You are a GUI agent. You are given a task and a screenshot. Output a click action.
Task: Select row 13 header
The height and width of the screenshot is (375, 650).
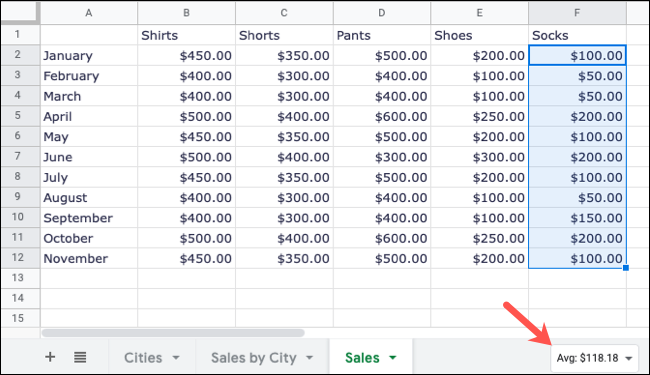tap(18, 278)
